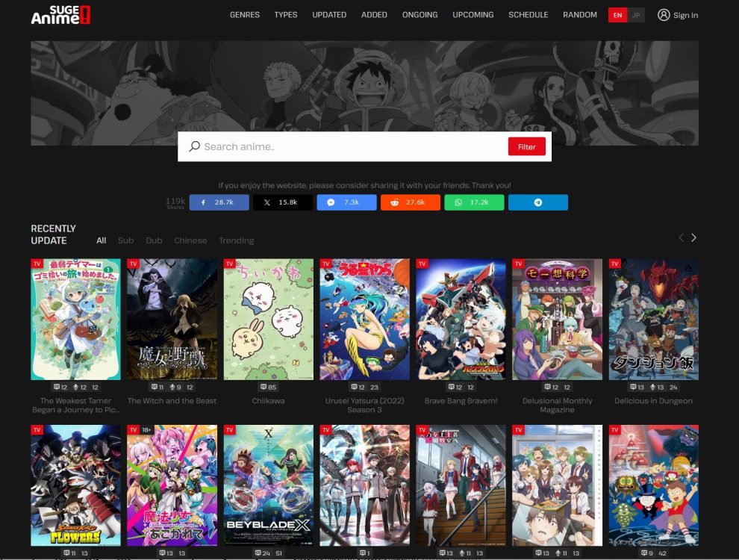This screenshot has height=560, width=739.
Task: Open the Beyblade X poster
Action: [x=268, y=485]
